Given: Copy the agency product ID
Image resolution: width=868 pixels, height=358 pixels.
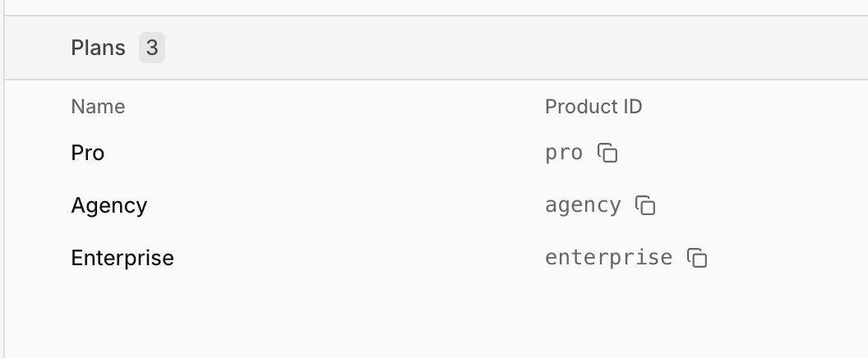Looking at the screenshot, I should click(645, 205).
